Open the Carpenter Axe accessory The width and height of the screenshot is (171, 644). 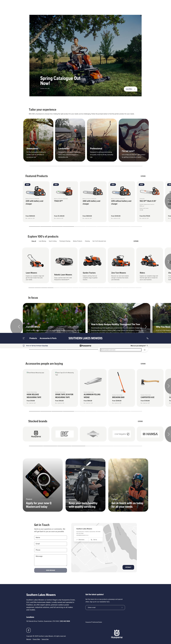tap(150, 388)
